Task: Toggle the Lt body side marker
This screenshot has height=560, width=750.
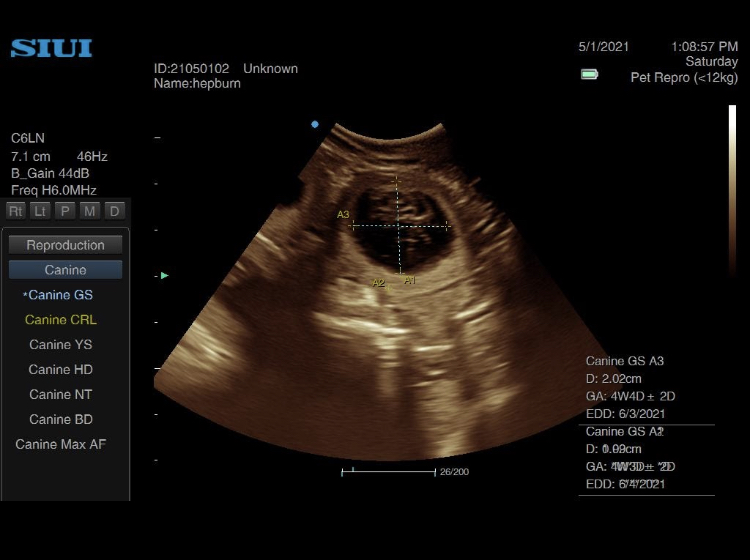Action: point(40,210)
